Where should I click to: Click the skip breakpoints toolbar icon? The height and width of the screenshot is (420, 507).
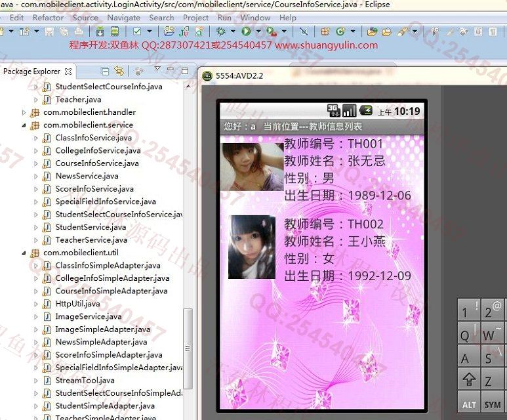(x=304, y=31)
